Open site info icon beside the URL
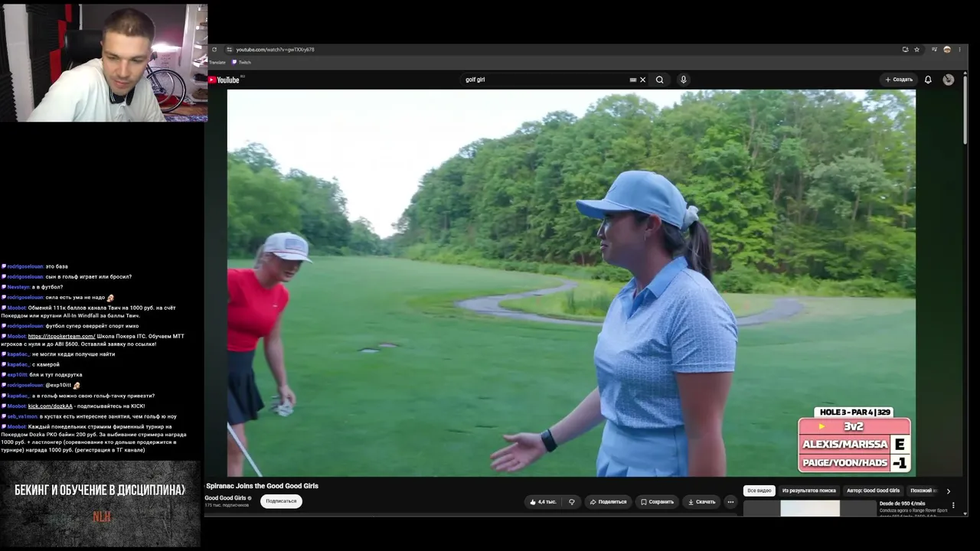 [x=229, y=50]
